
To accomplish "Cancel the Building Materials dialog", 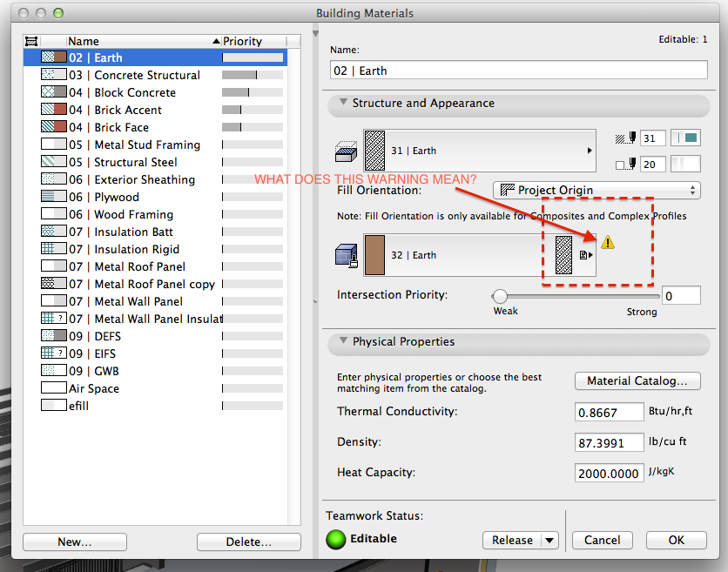I will point(603,540).
